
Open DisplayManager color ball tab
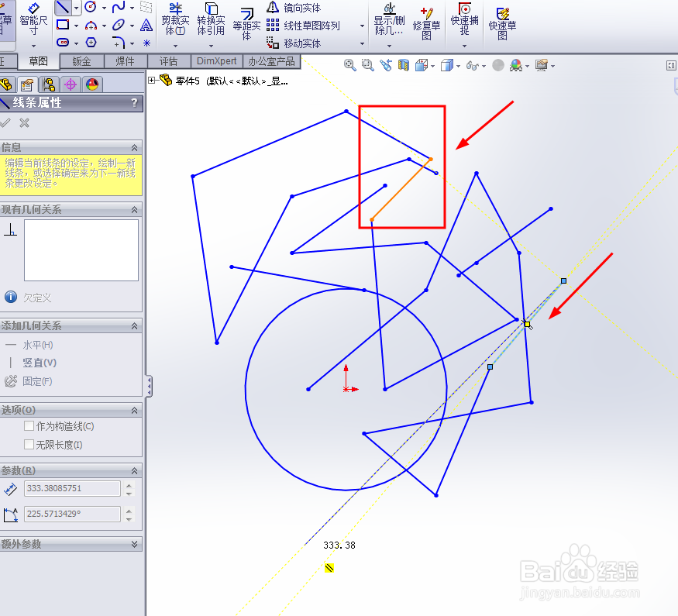pyautogui.click(x=92, y=84)
